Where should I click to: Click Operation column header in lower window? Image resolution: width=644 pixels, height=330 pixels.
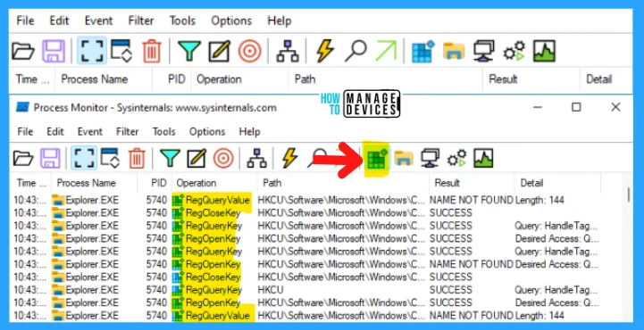214,183
